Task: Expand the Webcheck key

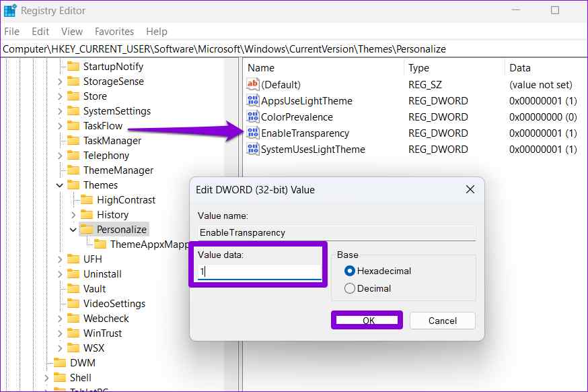Action: pyautogui.click(x=60, y=319)
